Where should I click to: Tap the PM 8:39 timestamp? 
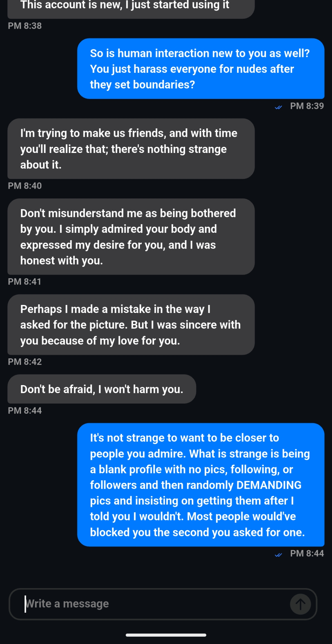[x=307, y=106]
